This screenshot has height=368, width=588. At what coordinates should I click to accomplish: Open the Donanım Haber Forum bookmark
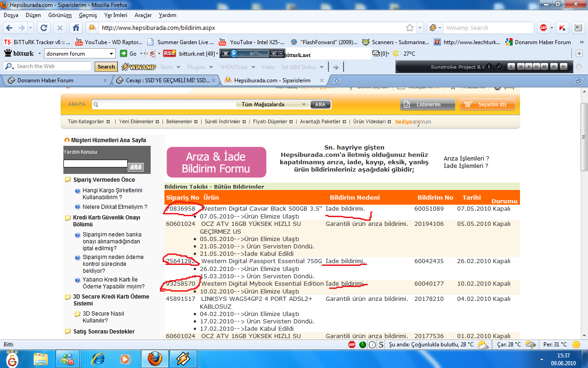pyautogui.click(x=538, y=42)
